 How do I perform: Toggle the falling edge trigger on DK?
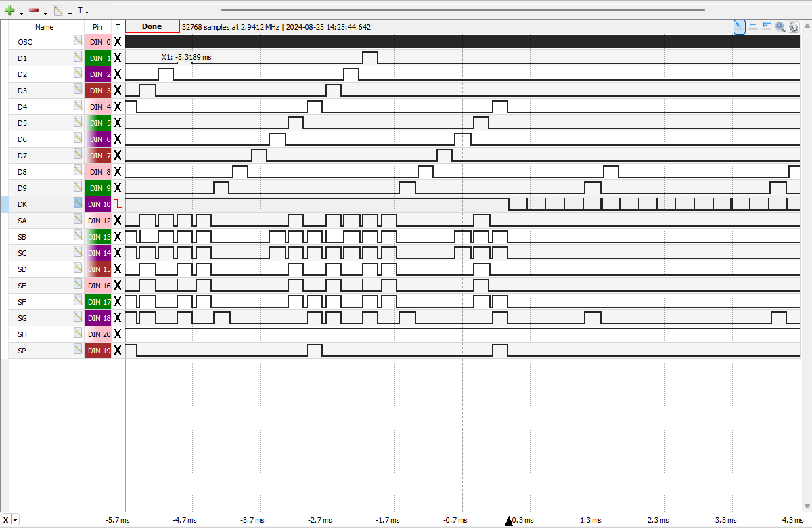(118, 204)
